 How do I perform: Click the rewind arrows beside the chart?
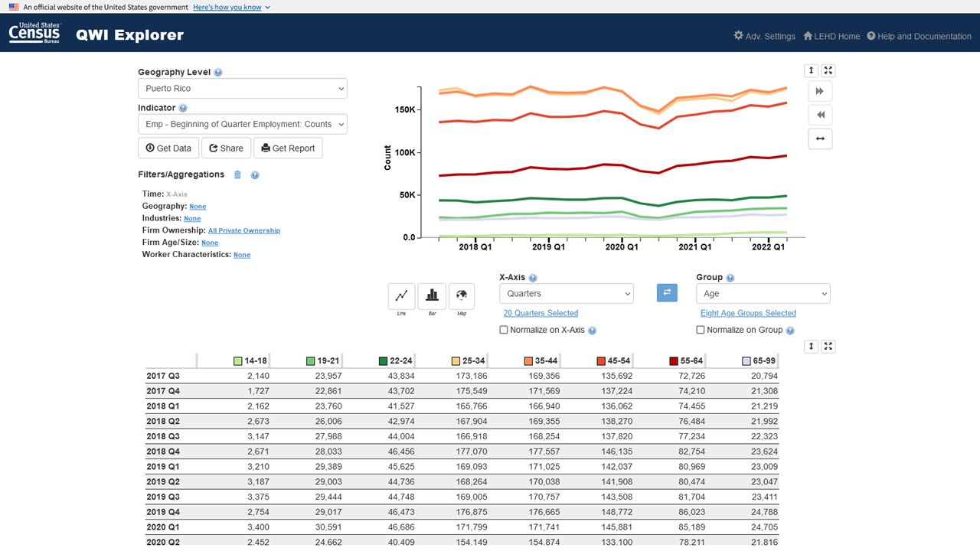pyautogui.click(x=820, y=115)
